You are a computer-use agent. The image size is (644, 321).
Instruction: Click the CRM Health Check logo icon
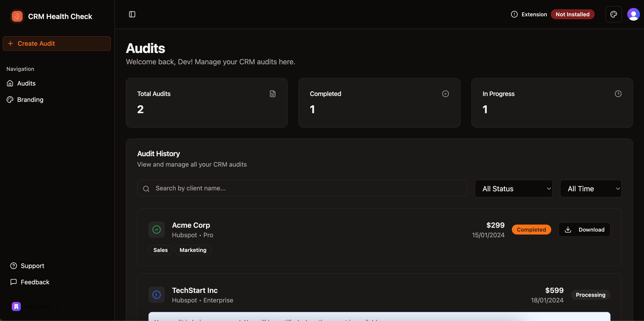click(x=17, y=16)
